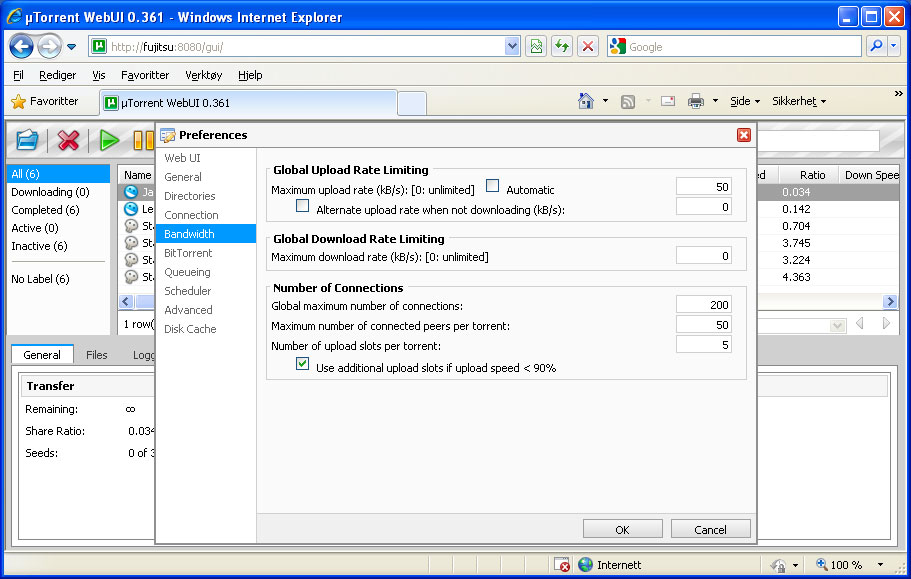Click the torrent list previous-page arrow
The height and width of the screenshot is (579, 911).
[x=859, y=323]
